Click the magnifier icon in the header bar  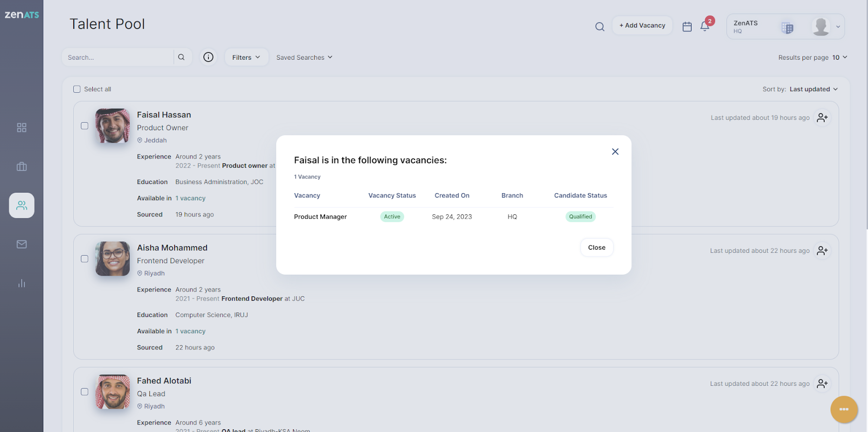(x=599, y=27)
